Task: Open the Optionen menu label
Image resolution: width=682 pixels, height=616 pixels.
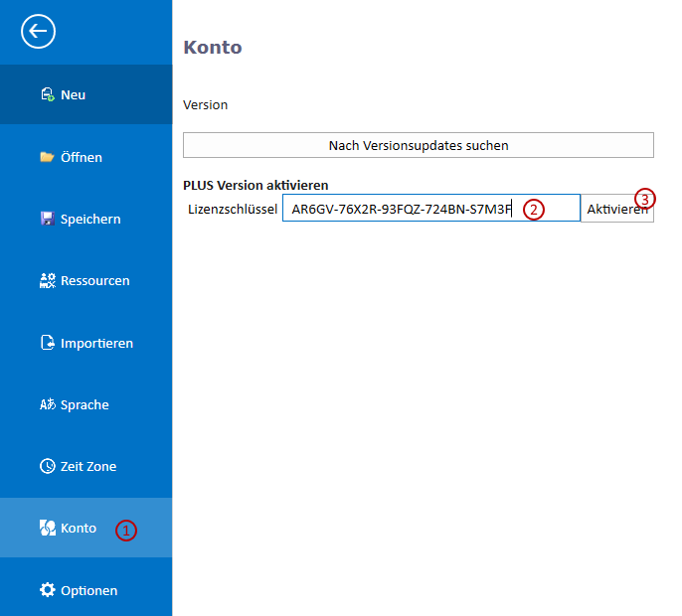Action: tap(88, 590)
